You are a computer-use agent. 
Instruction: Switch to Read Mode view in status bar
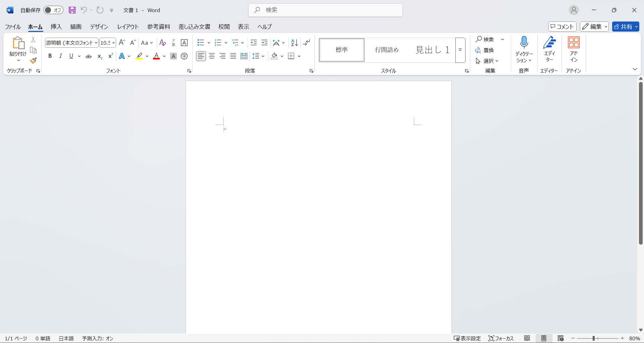tap(527, 338)
